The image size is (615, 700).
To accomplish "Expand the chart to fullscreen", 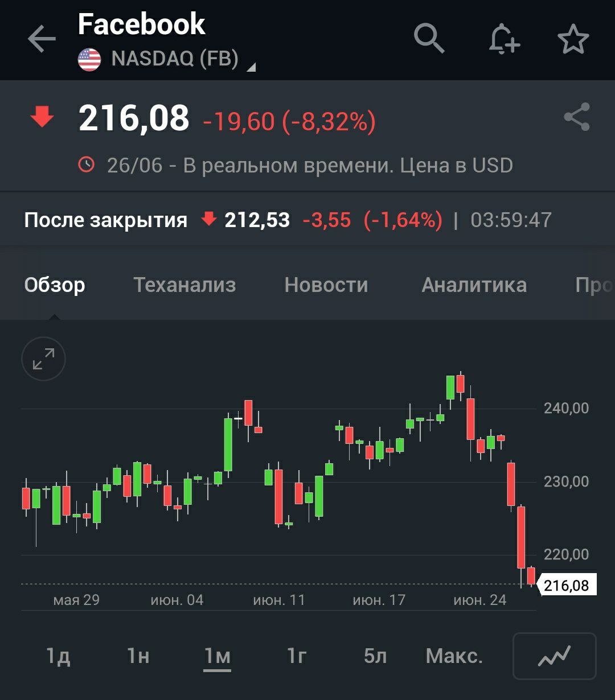I will pos(43,359).
